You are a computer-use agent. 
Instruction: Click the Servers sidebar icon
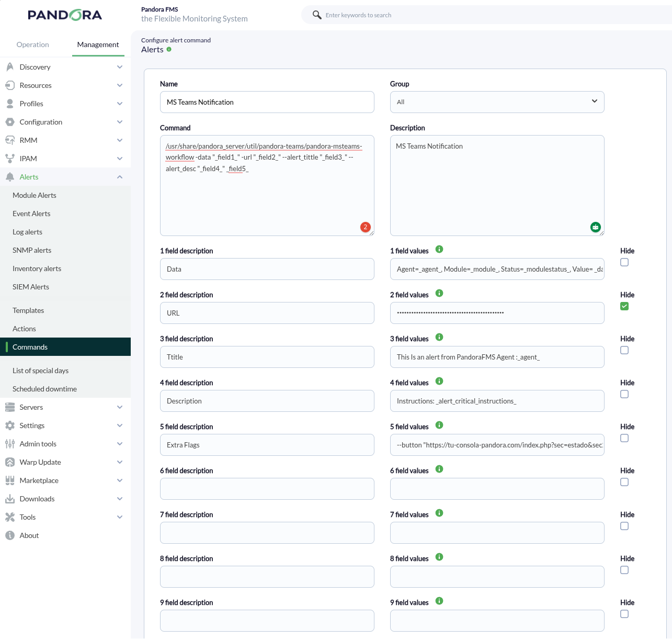tap(10, 407)
